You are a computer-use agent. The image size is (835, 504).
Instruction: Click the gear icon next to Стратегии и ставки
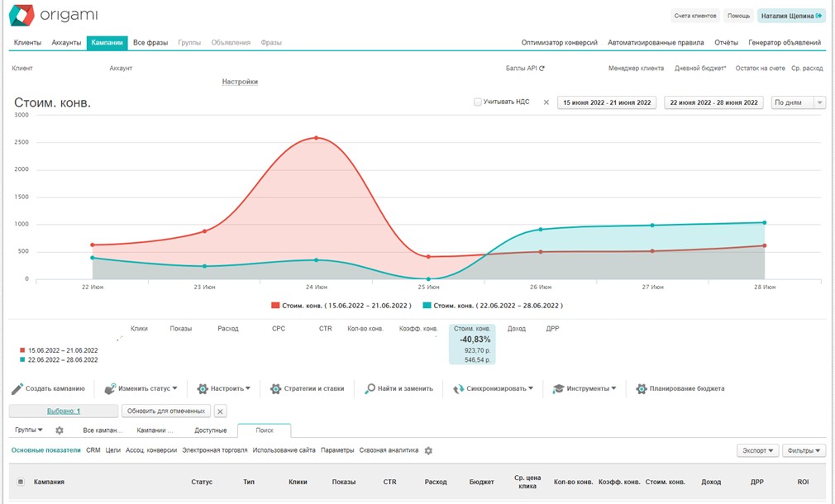[275, 388]
